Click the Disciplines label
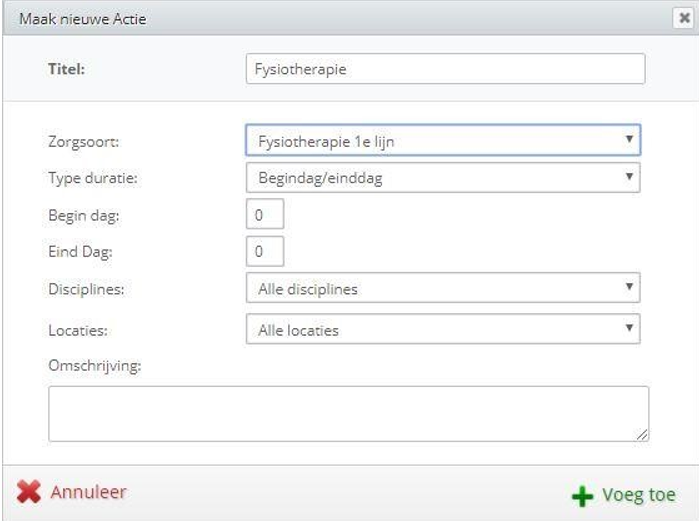Viewport: 699px width, 521px height. [x=86, y=289]
